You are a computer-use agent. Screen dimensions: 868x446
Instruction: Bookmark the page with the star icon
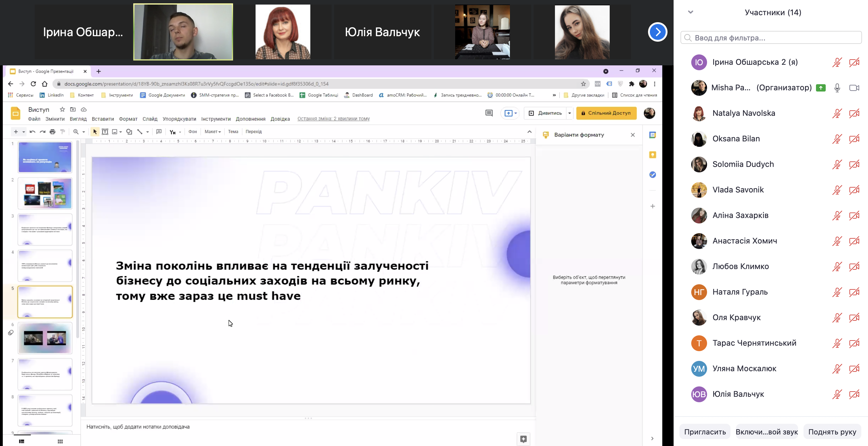[583, 84]
